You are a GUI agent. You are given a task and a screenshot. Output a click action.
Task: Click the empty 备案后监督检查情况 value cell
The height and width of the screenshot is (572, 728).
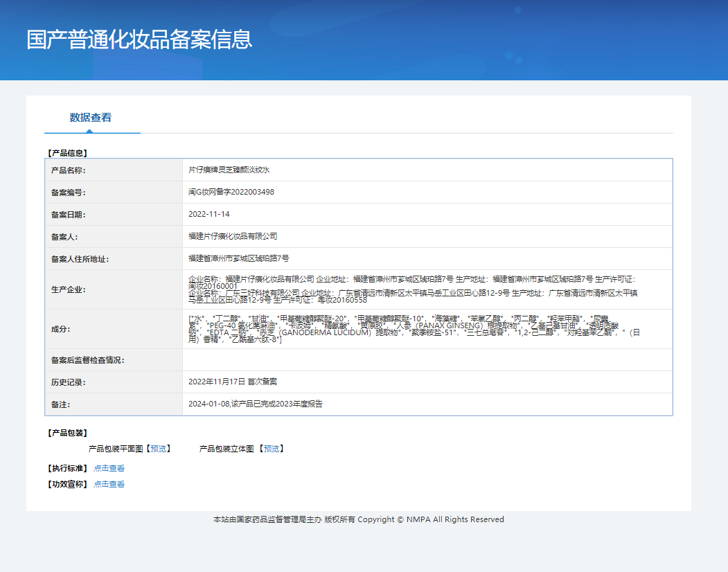pos(427,360)
